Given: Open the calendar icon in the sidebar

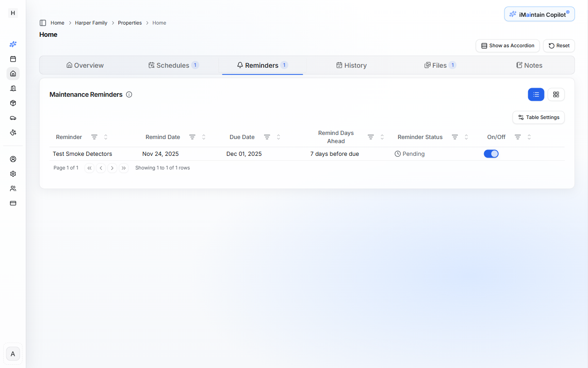Looking at the screenshot, I should coord(13,59).
